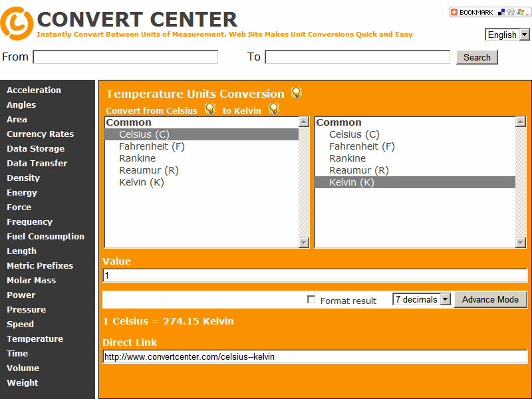Click the Delicious bookmark icon
This screenshot has height=399, width=532.
point(501,12)
